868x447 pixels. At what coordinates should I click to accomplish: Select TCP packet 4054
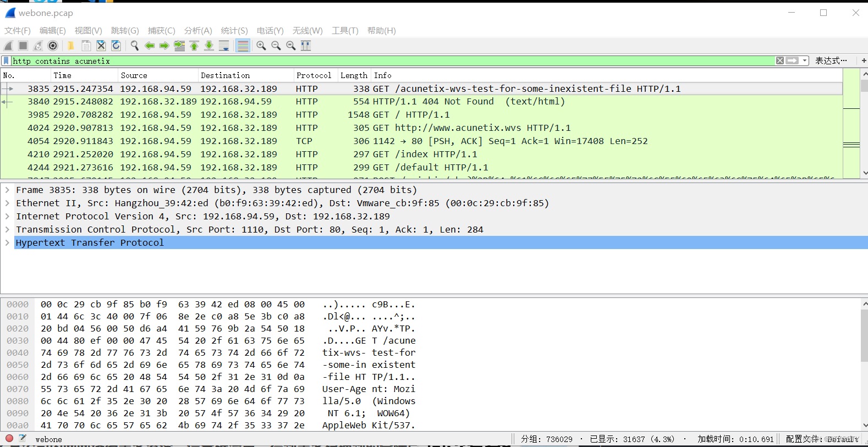pos(421,141)
